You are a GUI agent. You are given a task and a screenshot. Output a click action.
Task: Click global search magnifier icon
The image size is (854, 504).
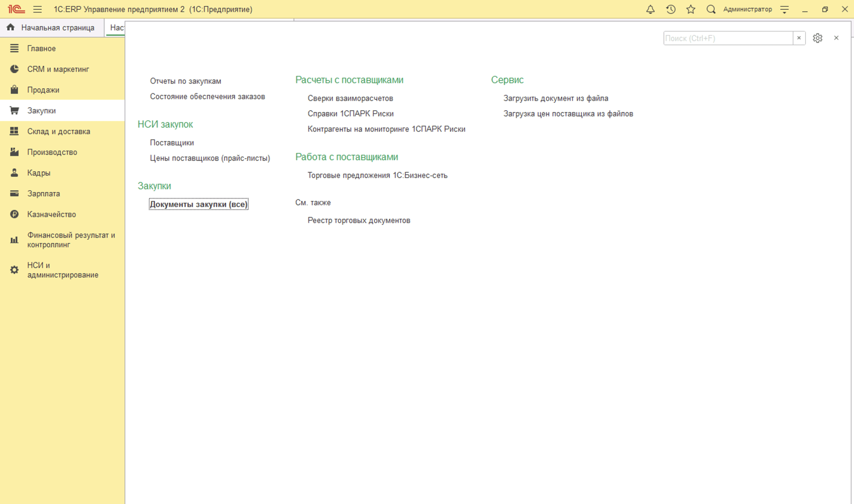(x=711, y=9)
